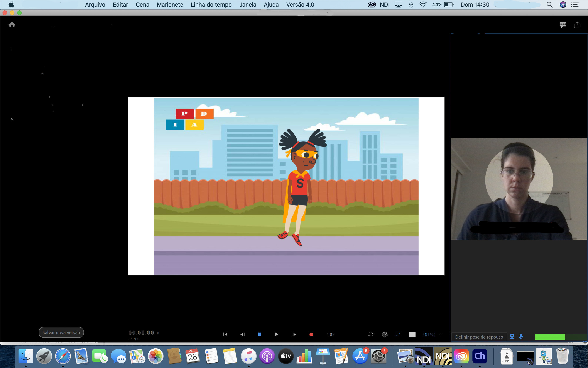Open the Marionete menu
The image size is (588, 368).
(x=170, y=5)
